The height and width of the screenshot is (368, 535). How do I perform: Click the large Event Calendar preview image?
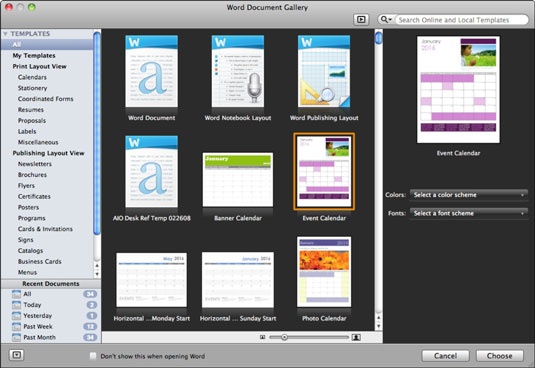458,89
